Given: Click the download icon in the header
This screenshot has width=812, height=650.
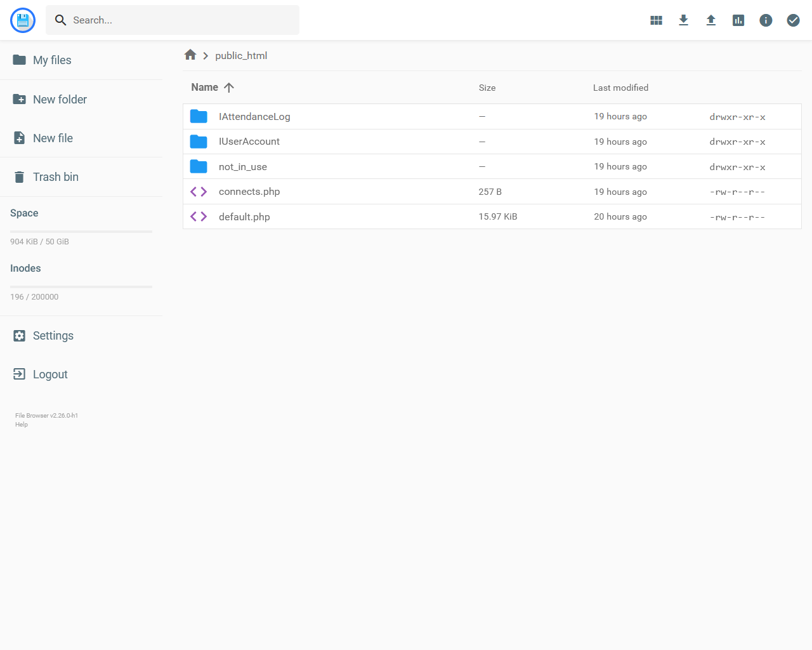Looking at the screenshot, I should coord(683,20).
